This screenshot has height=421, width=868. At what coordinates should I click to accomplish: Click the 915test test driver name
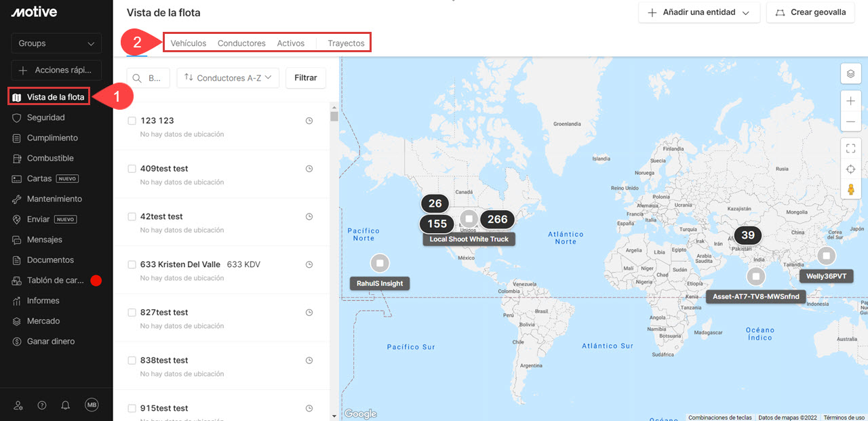tap(164, 408)
